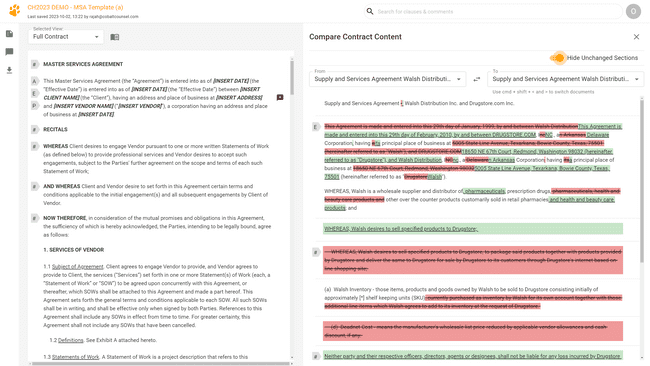Click the red deleted 'Deadnet Cost' block

click(473, 331)
